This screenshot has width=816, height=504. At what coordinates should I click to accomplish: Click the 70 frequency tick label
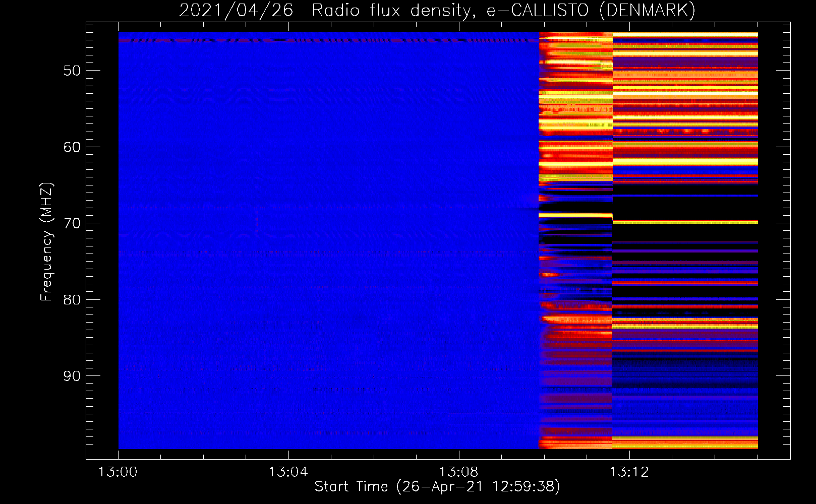point(72,223)
